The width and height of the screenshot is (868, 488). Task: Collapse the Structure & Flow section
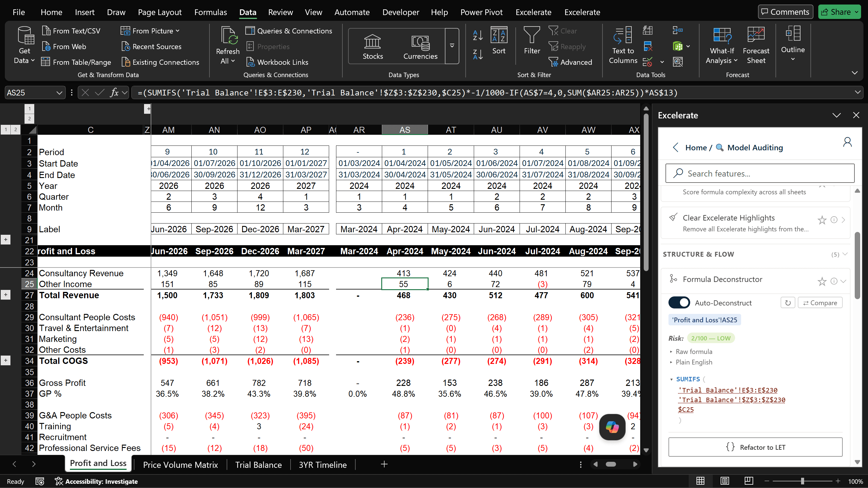(x=845, y=254)
